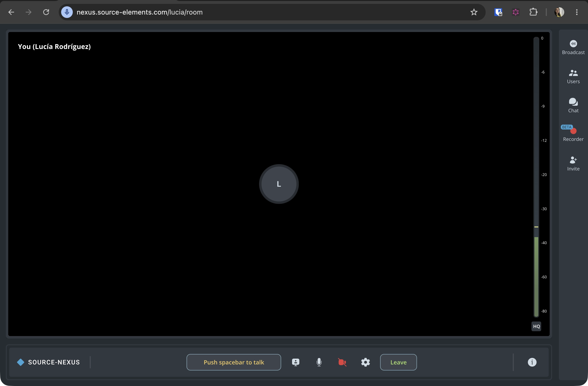Click the audio level meter

(536, 177)
